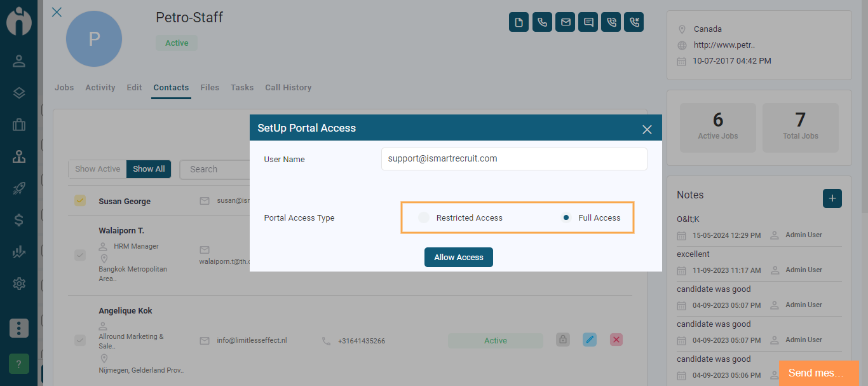The width and height of the screenshot is (868, 386).
Task: Close the SetUp Portal Access dialog
Action: point(647,130)
